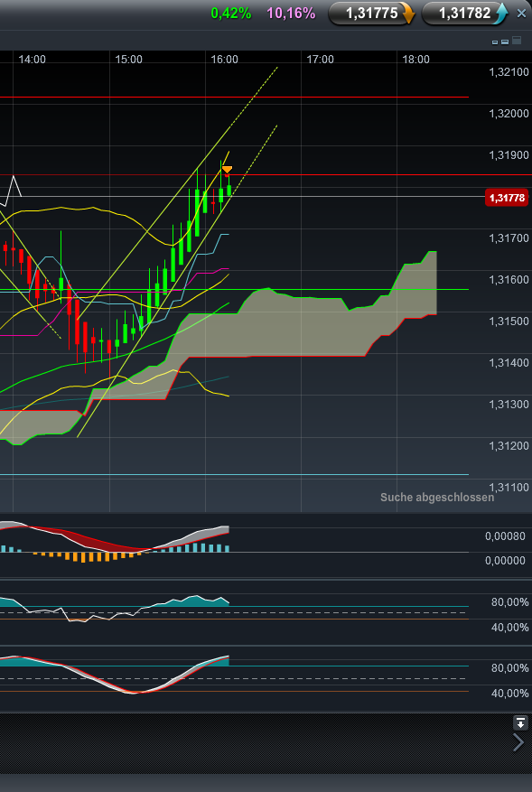Click the 1,31500 price axis label

(x=509, y=321)
